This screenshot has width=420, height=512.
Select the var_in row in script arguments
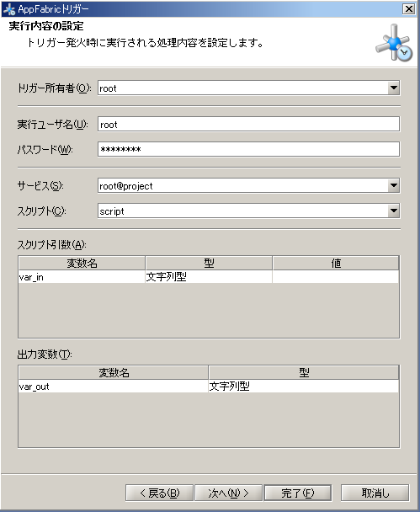point(209,277)
